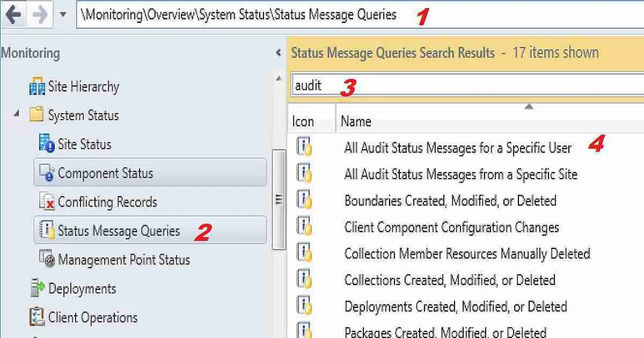Viewport: 644px width, 338px height.
Task: Collapse the Monitoring navigation pane
Action: point(278,53)
